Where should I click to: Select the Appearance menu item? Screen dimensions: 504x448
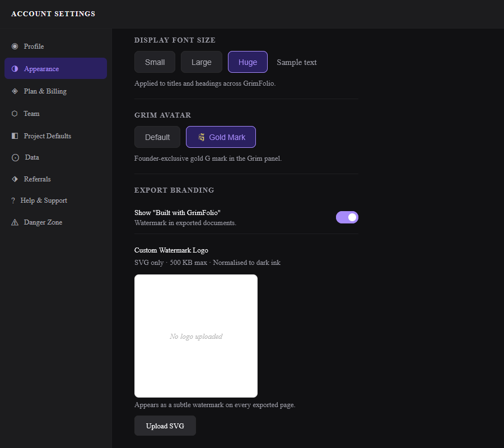(x=55, y=68)
